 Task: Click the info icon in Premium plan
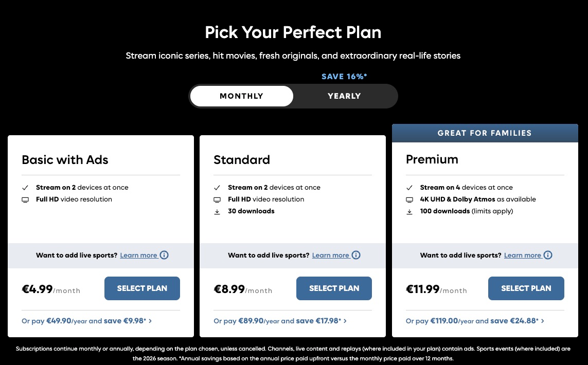coord(548,255)
